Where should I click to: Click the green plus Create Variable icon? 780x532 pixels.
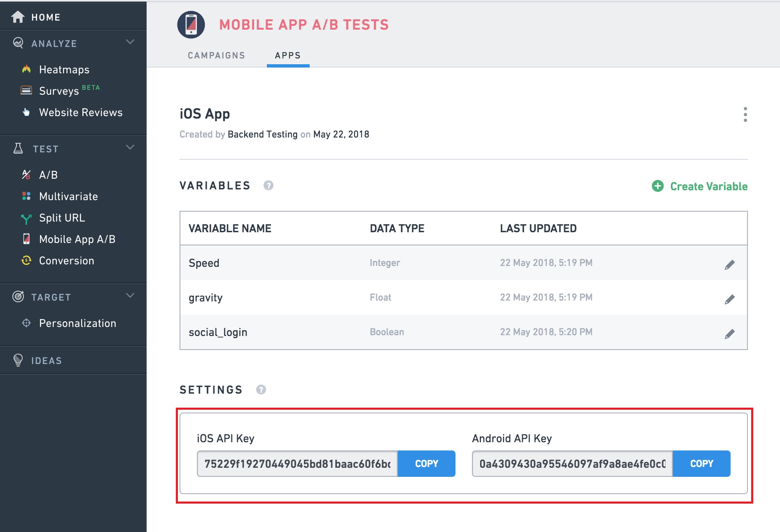click(658, 186)
